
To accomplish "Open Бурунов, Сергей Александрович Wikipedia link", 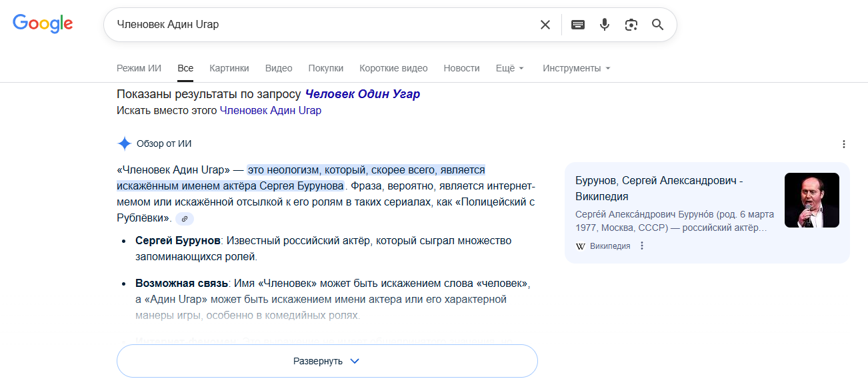I will click(659, 188).
